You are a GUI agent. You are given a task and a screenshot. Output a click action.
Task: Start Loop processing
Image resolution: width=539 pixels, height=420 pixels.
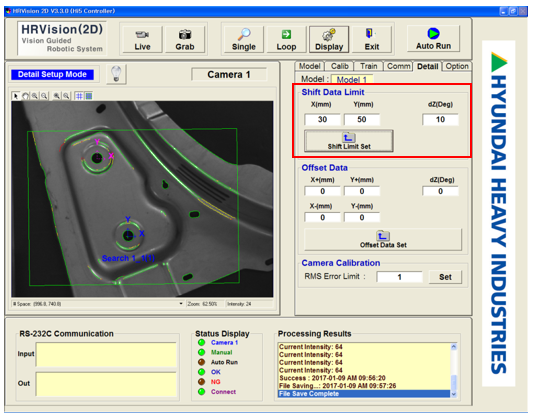(x=286, y=40)
